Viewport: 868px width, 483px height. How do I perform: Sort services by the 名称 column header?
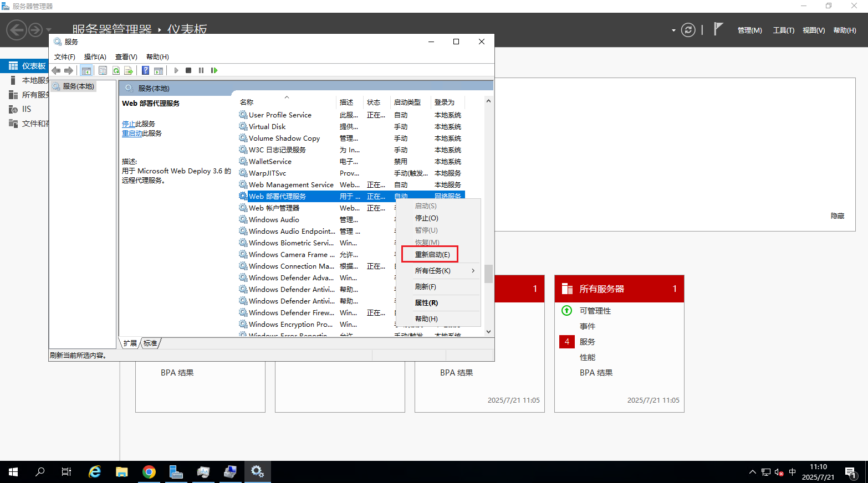(247, 102)
